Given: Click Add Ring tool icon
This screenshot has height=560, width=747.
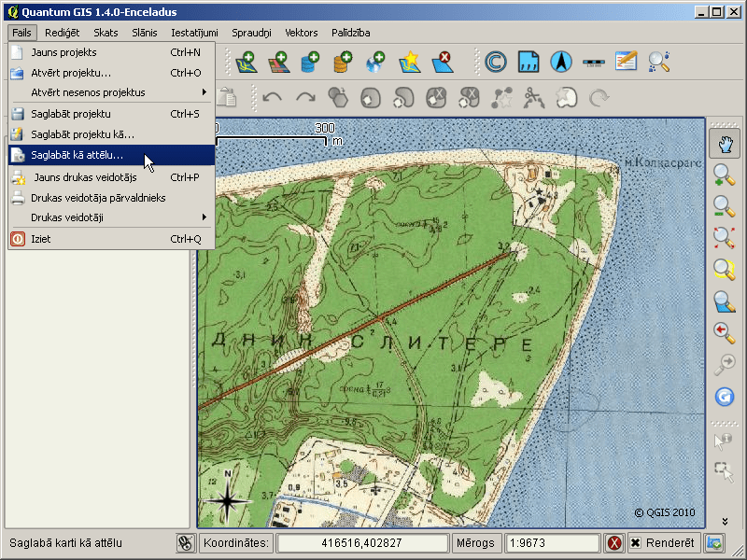Looking at the screenshot, I should click(x=371, y=98).
